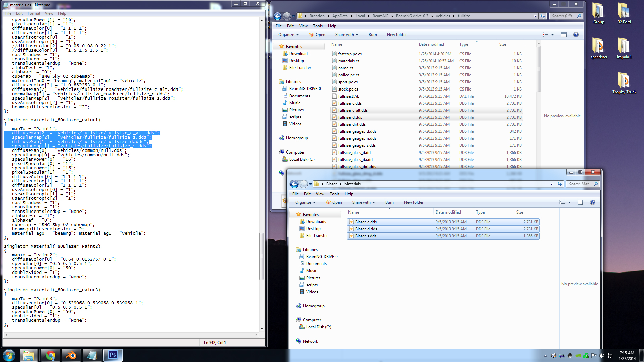The width and height of the screenshot is (644, 362).
Task: Open the Format menu in Notepad
Action: coord(34,13)
